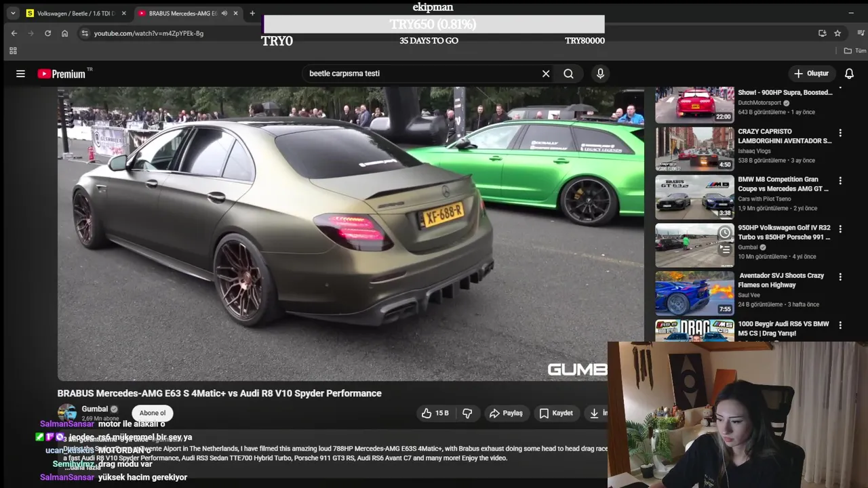Open options for the 900HP Supra video
The image size is (868, 488).
point(840,88)
